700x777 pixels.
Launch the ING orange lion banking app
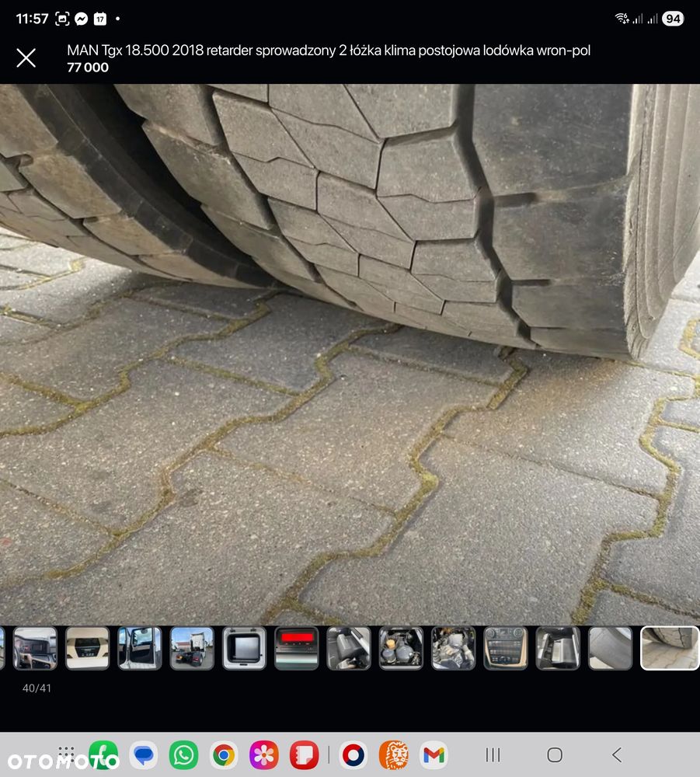tap(394, 755)
